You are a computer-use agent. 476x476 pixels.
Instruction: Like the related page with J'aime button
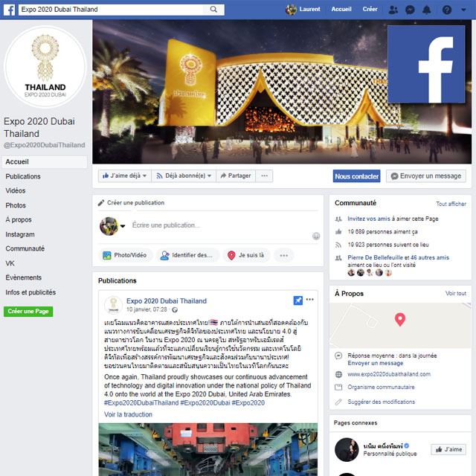[x=448, y=449]
